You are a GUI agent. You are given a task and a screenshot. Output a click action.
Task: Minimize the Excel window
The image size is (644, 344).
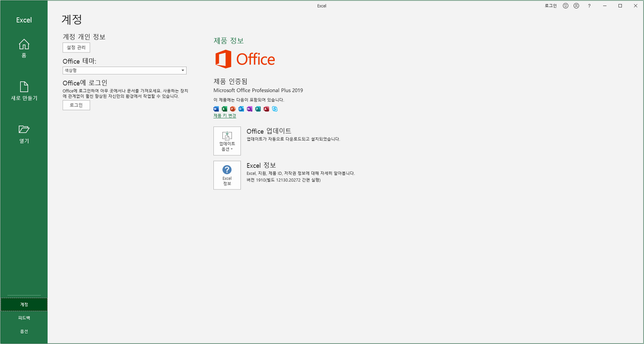[605, 6]
